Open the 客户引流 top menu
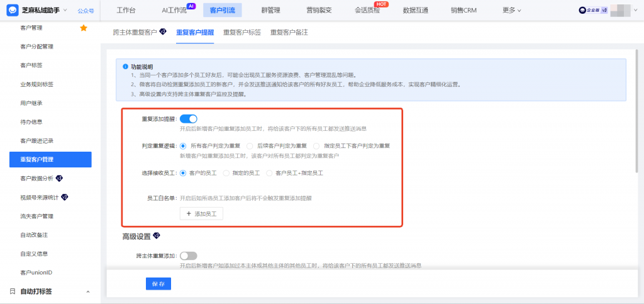This screenshot has height=304, width=644. (x=222, y=10)
